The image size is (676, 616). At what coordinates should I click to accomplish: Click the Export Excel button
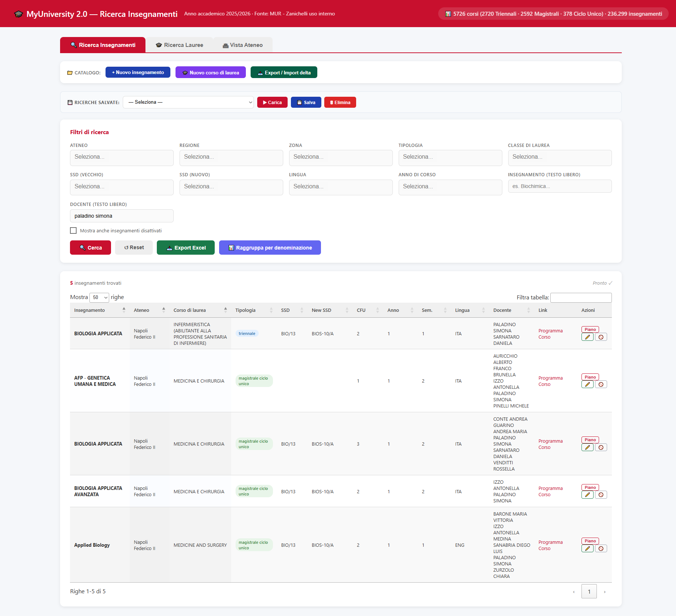(x=186, y=248)
